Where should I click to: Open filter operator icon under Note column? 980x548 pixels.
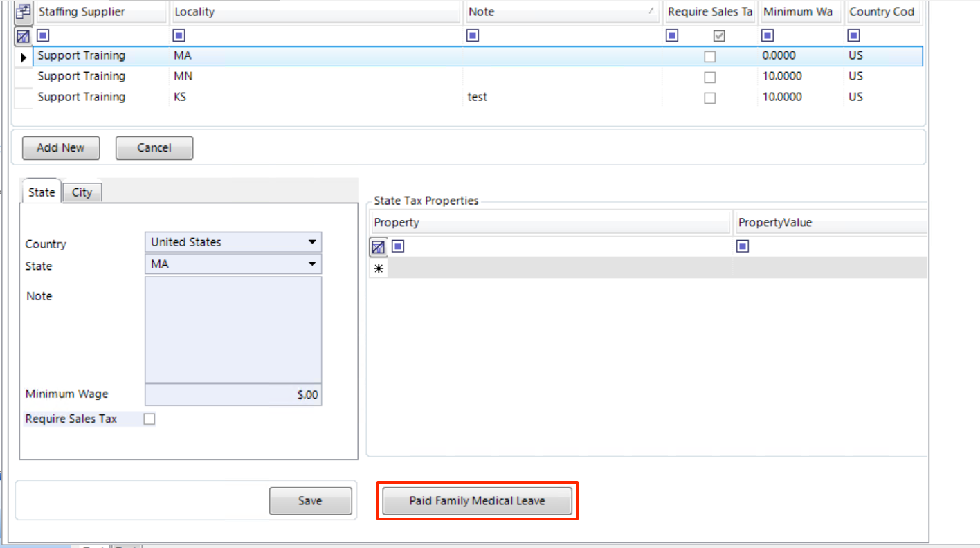tap(473, 35)
